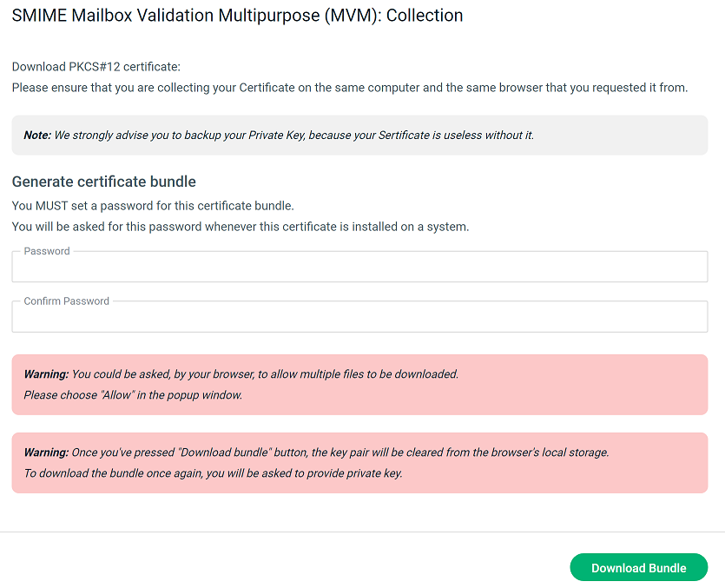The height and width of the screenshot is (588, 725).
Task: Click the gray Private Key backup note box
Action: 359,135
